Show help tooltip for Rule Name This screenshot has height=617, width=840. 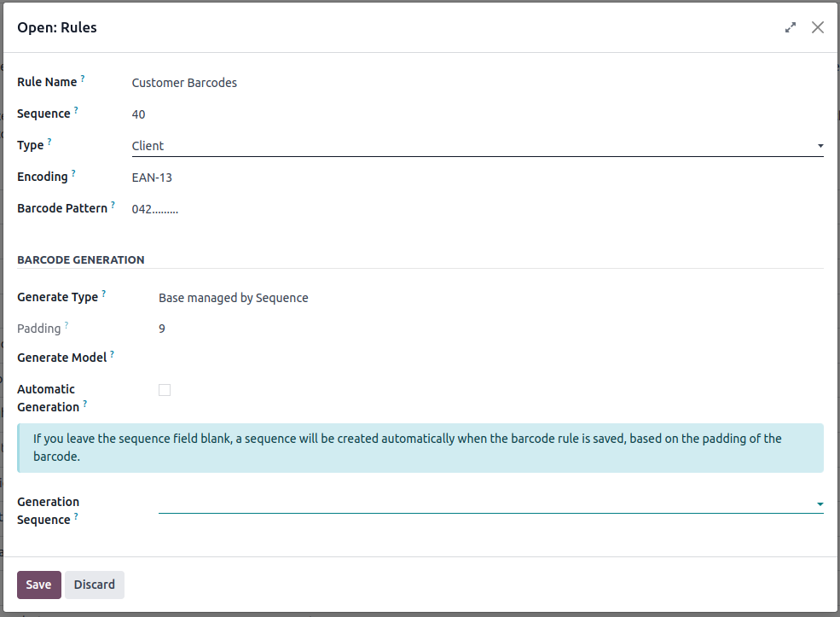83,79
